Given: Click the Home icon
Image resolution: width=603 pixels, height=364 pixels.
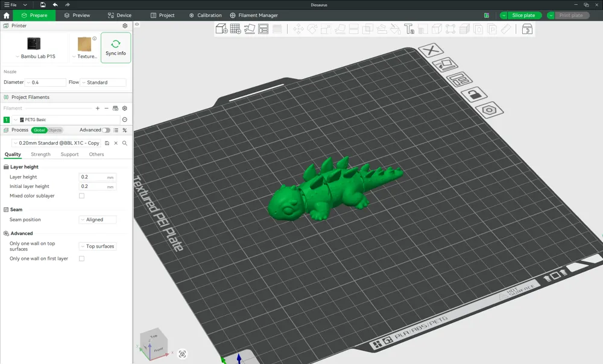Looking at the screenshot, I should [7, 16].
